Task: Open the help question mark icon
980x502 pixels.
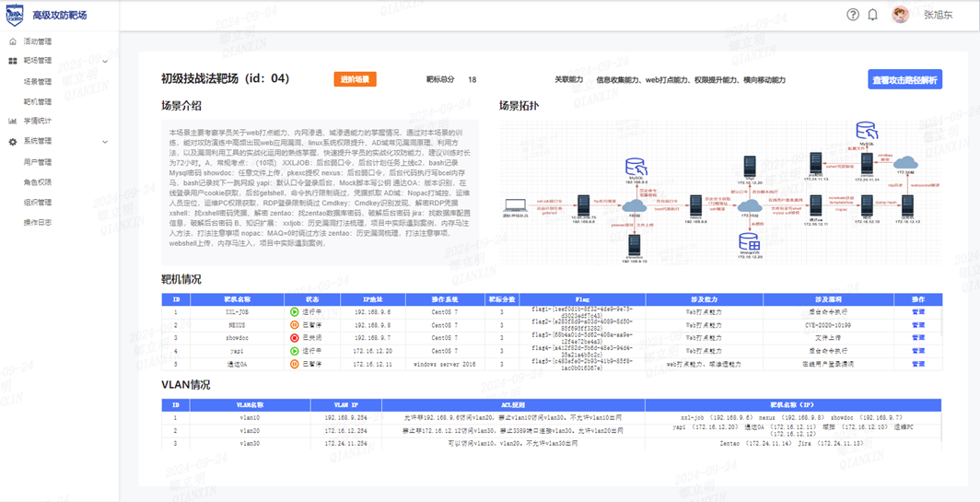Action: [853, 15]
